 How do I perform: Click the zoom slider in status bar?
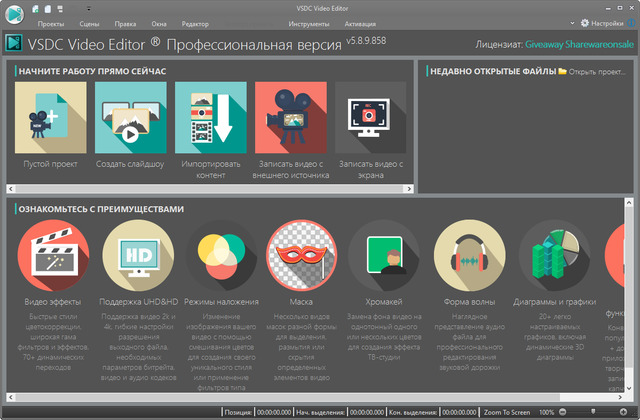click(x=595, y=412)
